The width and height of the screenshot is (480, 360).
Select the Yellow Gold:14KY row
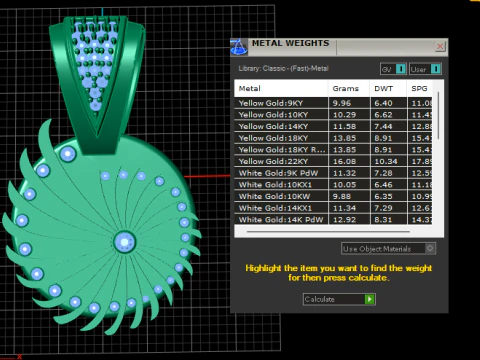click(333, 126)
